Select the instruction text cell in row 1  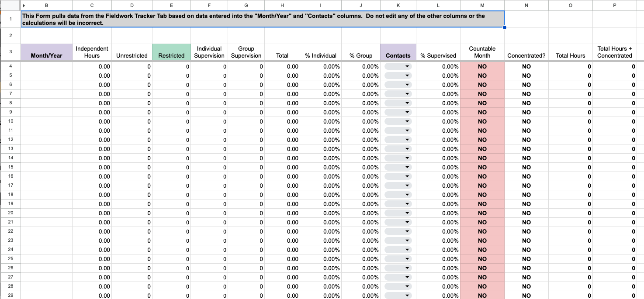(x=261, y=19)
